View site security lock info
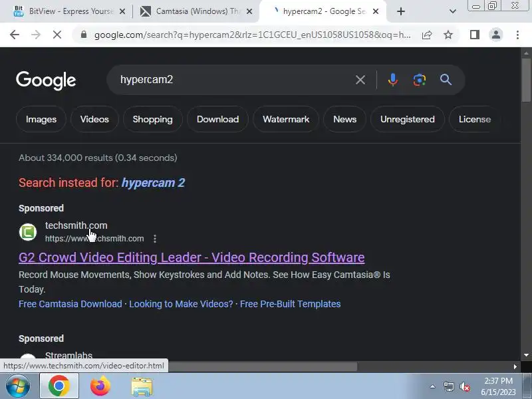Viewport: 532px width, 399px height. coord(84,35)
